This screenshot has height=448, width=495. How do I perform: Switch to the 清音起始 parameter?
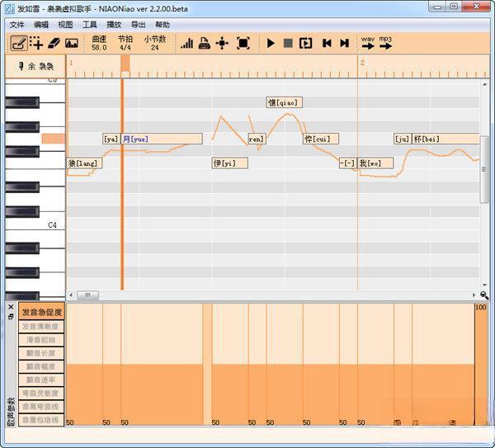(x=41, y=340)
